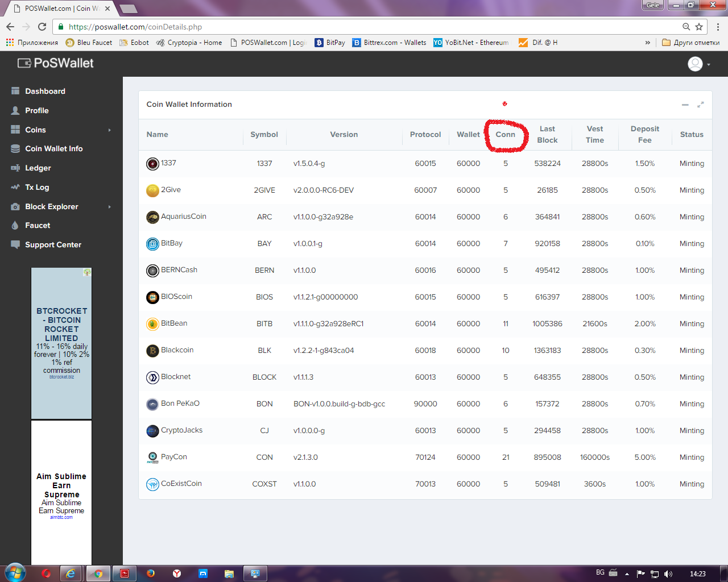Open Bleu Faucet bookmark
This screenshot has height=582, width=728.
(x=89, y=43)
